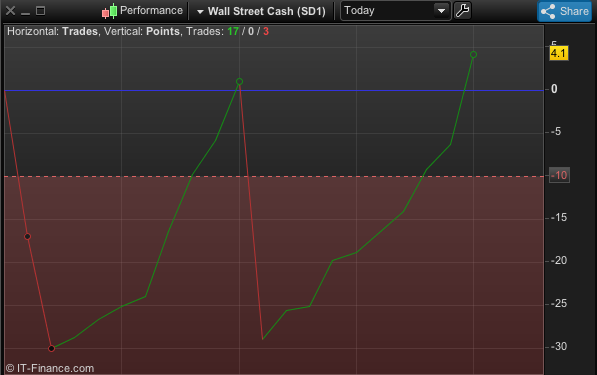Click the -30 axis value
This screenshot has width=597, height=375.
559,346
